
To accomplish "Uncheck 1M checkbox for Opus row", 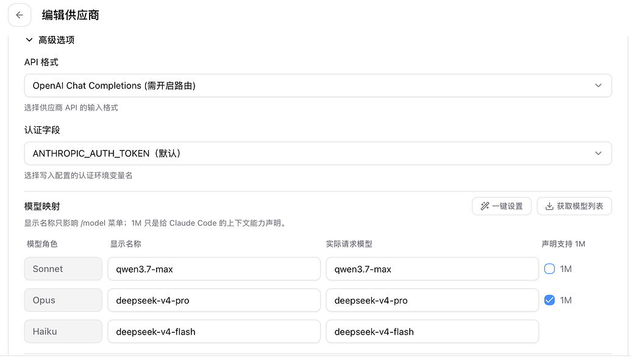I will pos(549,300).
